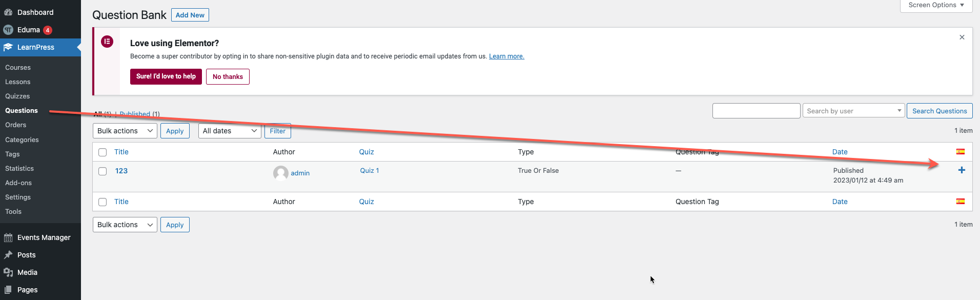This screenshot has height=300, width=980.
Task: Toggle the select-all checkbox in table header
Action: pyautogui.click(x=103, y=152)
